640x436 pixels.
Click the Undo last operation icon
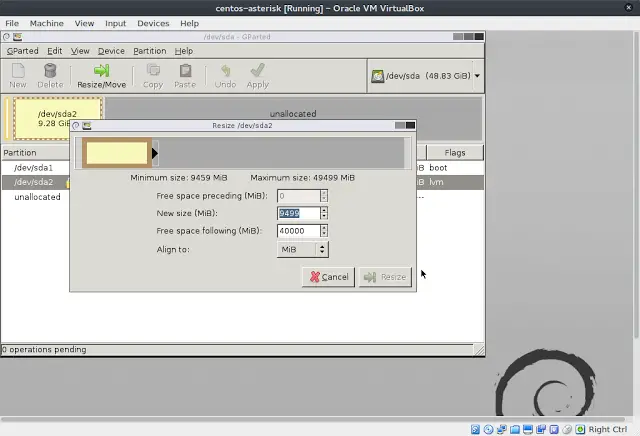225,71
